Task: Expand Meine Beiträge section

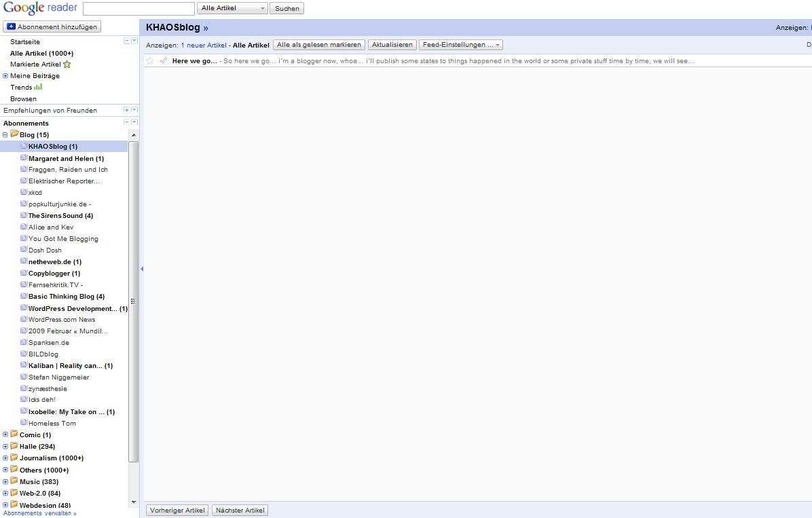Action: [5, 75]
